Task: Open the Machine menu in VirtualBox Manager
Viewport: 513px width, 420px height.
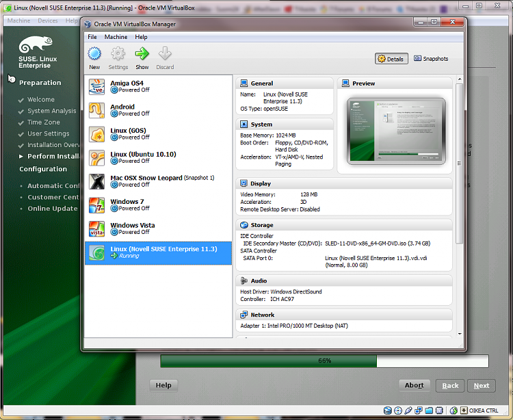Action: pos(116,37)
